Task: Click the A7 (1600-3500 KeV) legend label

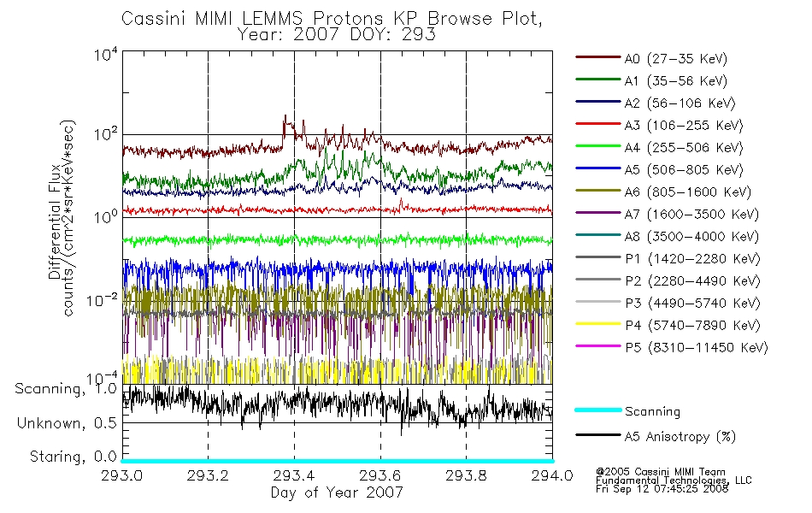Action: click(x=691, y=215)
